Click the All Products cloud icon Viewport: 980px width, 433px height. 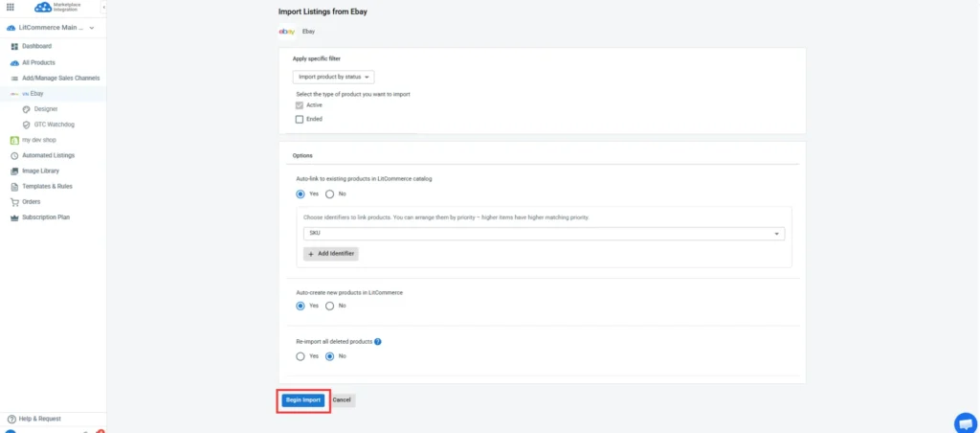[15, 62]
